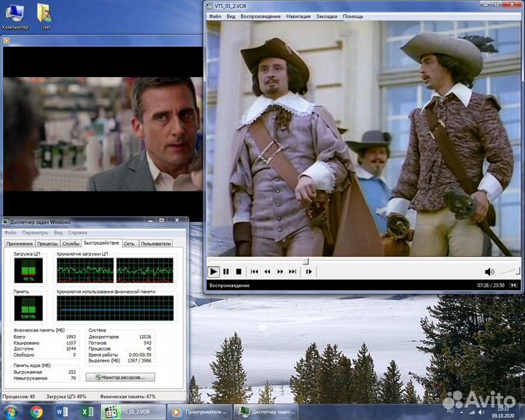Image resolution: width=525 pixels, height=420 pixels.
Task: Click the Воспроизведение status text in player
Action: (x=229, y=285)
